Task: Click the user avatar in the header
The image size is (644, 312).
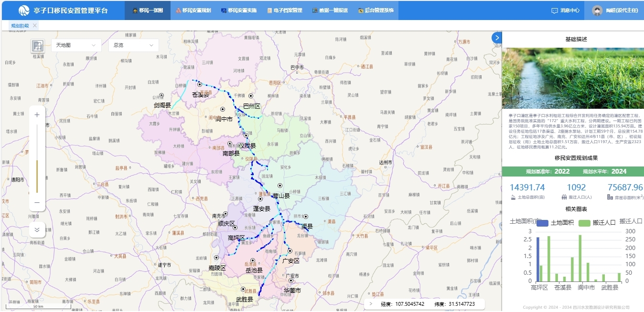Action: pyautogui.click(x=597, y=10)
